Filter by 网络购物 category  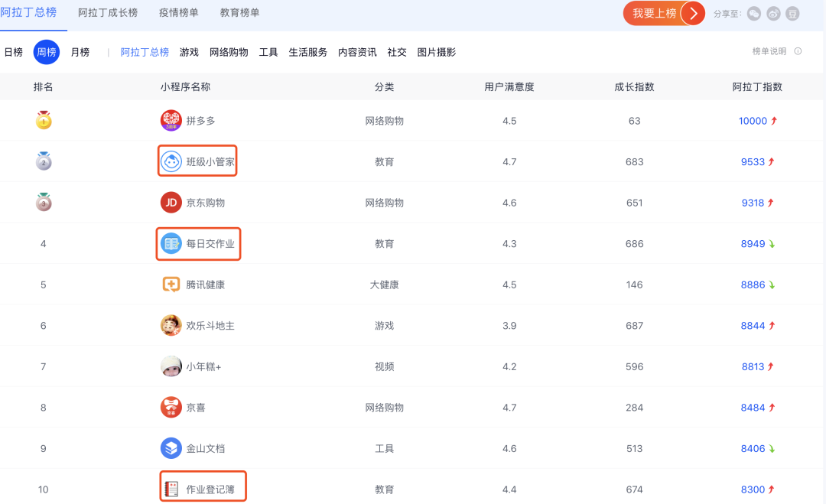[x=229, y=52]
